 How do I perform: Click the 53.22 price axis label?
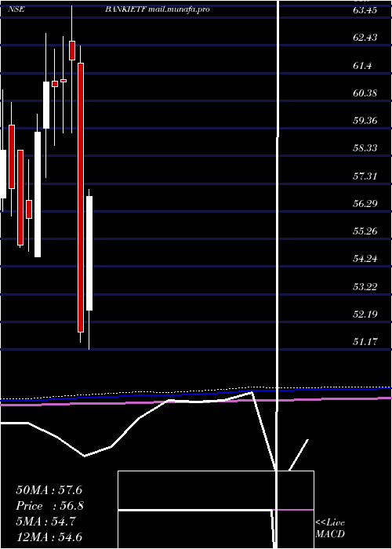[365, 287]
